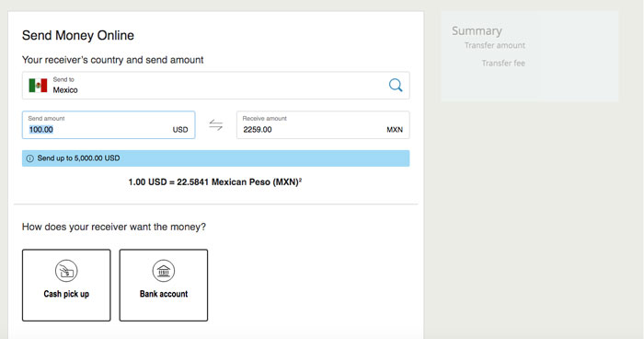Click the Mexico flag icon
This screenshot has height=339, width=644.
38,86
